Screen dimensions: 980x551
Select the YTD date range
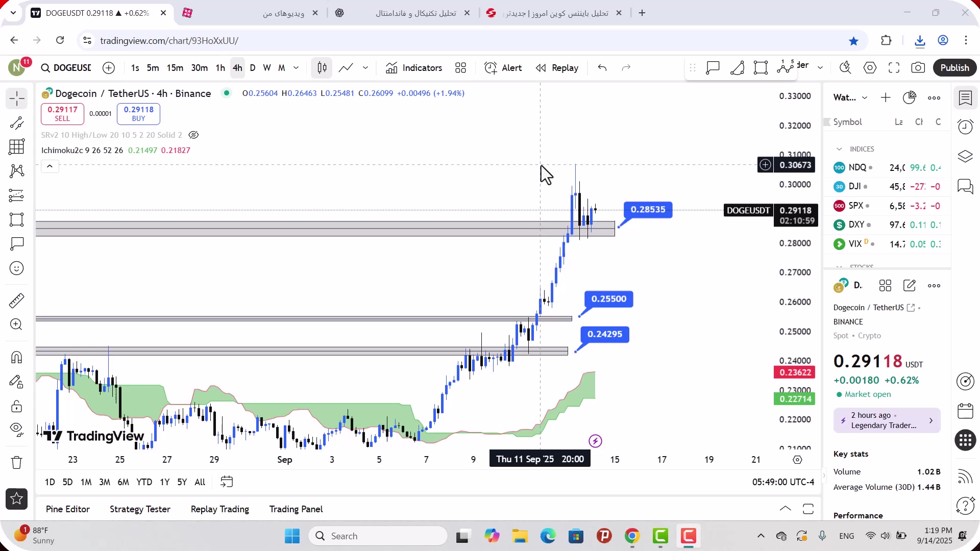[x=144, y=482]
